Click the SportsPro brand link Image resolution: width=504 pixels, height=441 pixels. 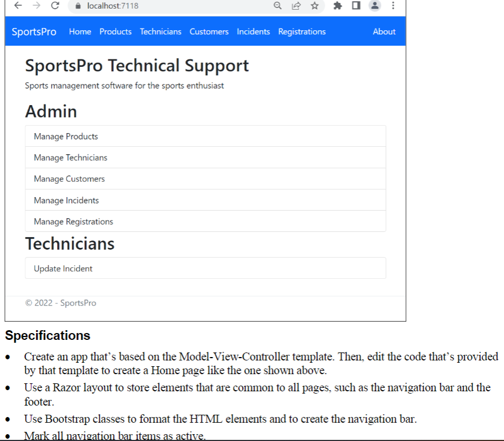(34, 31)
